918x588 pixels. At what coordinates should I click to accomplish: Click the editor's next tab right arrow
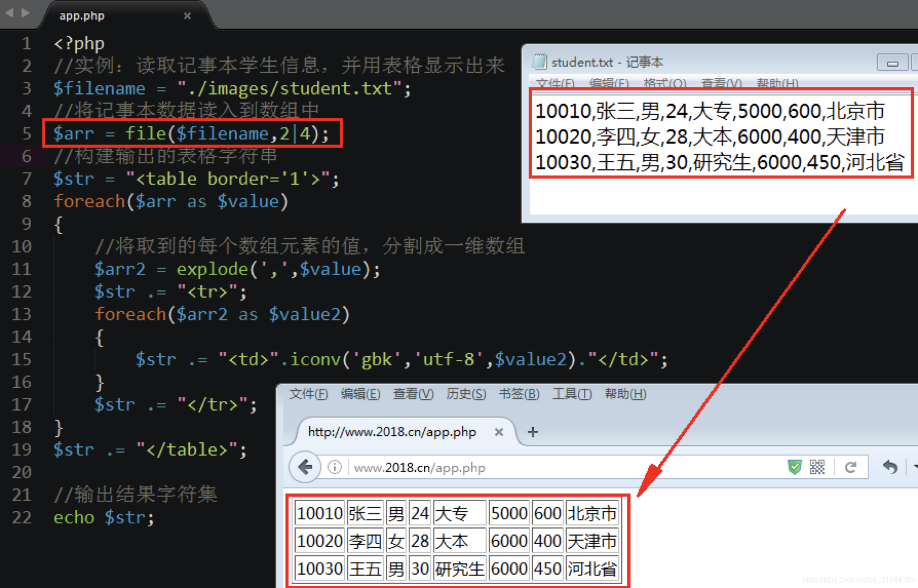26,13
